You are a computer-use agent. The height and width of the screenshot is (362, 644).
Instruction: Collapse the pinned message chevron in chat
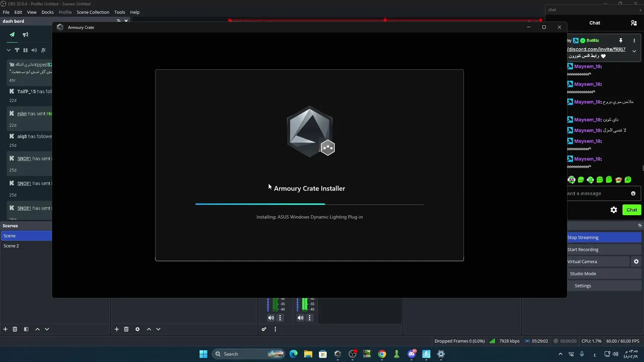634,51
